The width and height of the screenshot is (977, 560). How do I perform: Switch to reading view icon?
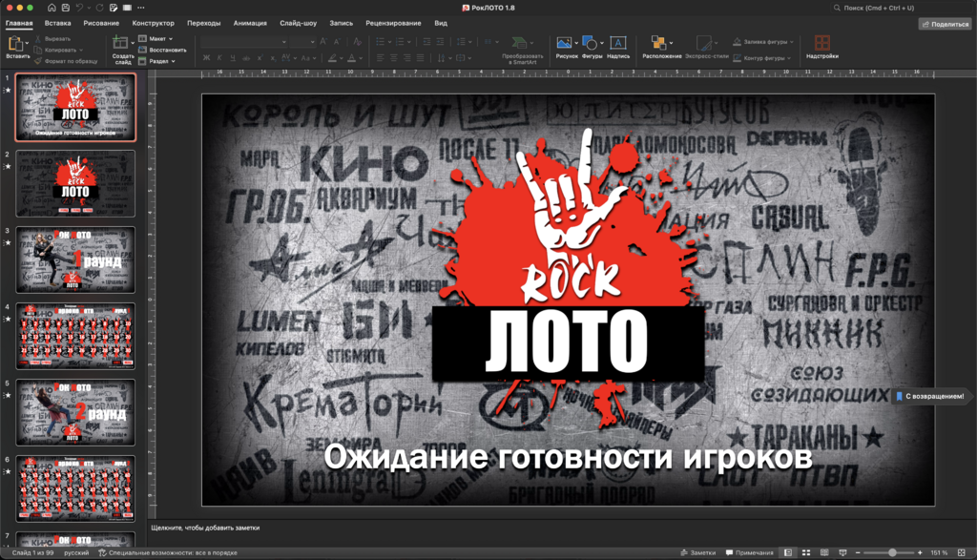(824, 552)
